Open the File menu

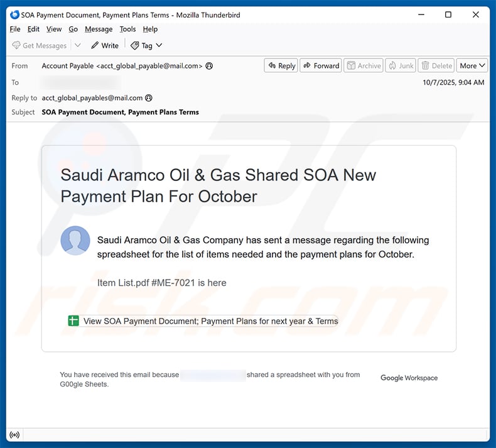click(x=15, y=29)
